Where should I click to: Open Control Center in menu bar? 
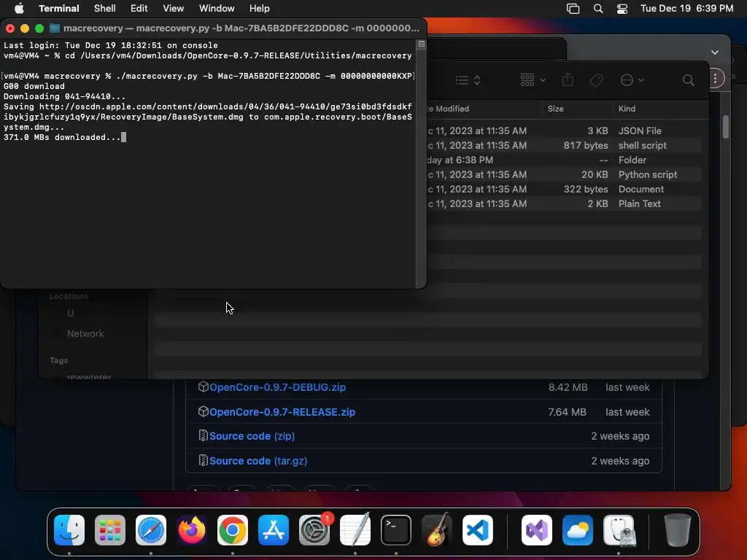(x=622, y=9)
